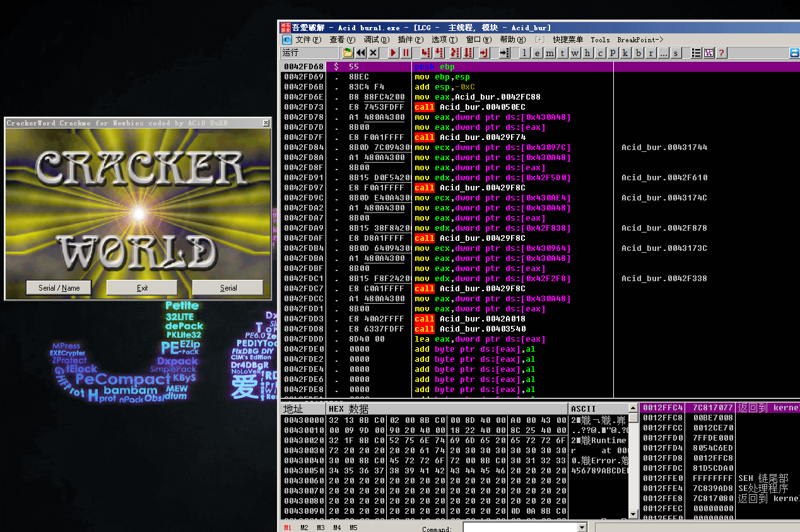The image size is (800, 532).
Task: Open the memory map with the 'm' button
Action: click(x=550, y=53)
